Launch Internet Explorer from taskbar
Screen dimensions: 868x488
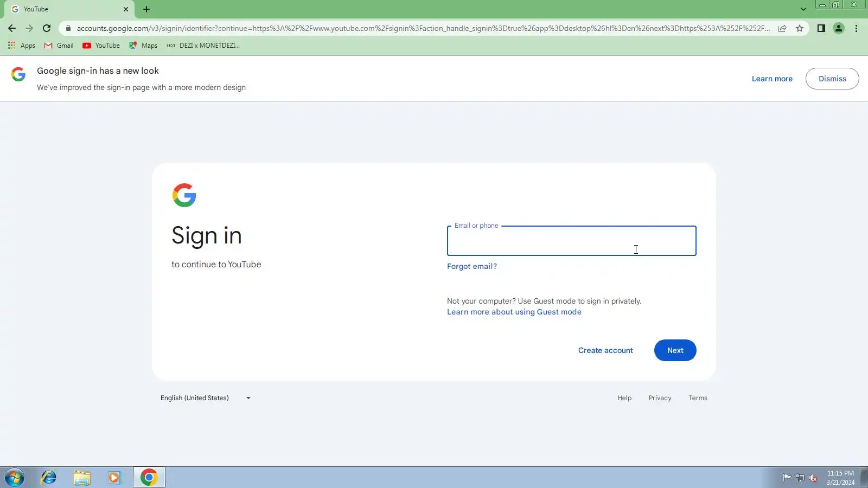[x=49, y=478]
